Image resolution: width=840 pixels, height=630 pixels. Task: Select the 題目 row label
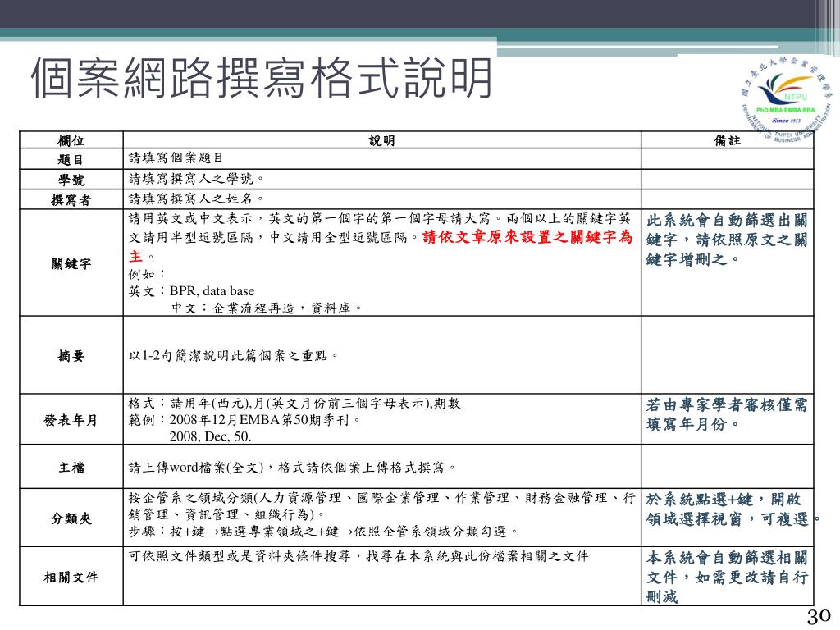pos(71,160)
